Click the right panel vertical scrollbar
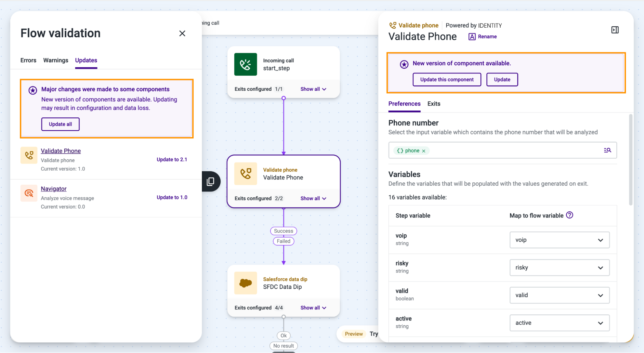 630,160
